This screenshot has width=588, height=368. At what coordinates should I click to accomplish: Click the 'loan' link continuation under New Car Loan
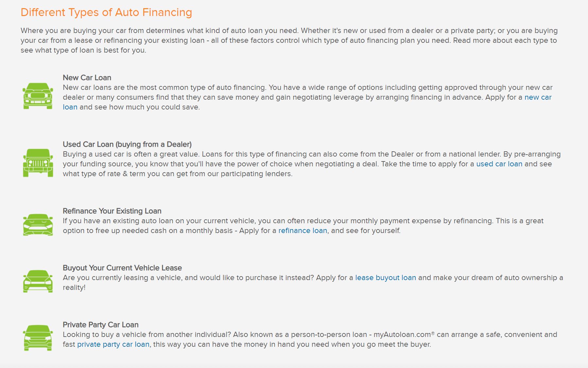click(70, 107)
